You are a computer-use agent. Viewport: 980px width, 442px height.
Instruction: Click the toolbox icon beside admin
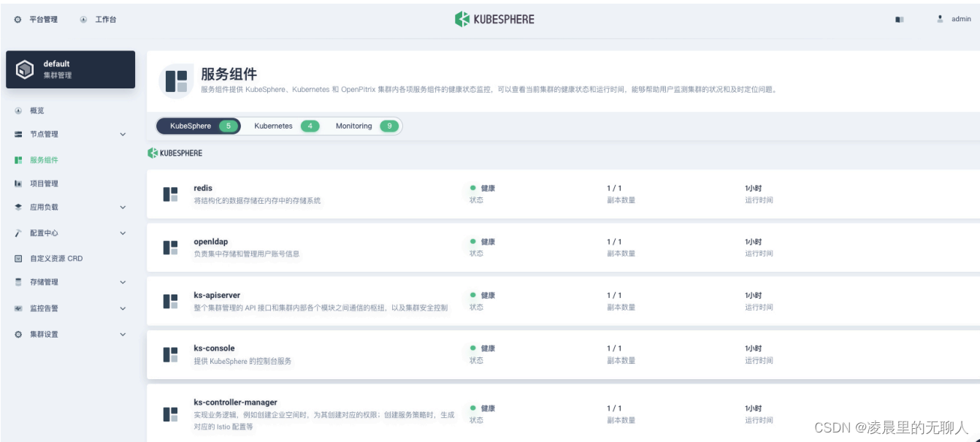pos(900,20)
